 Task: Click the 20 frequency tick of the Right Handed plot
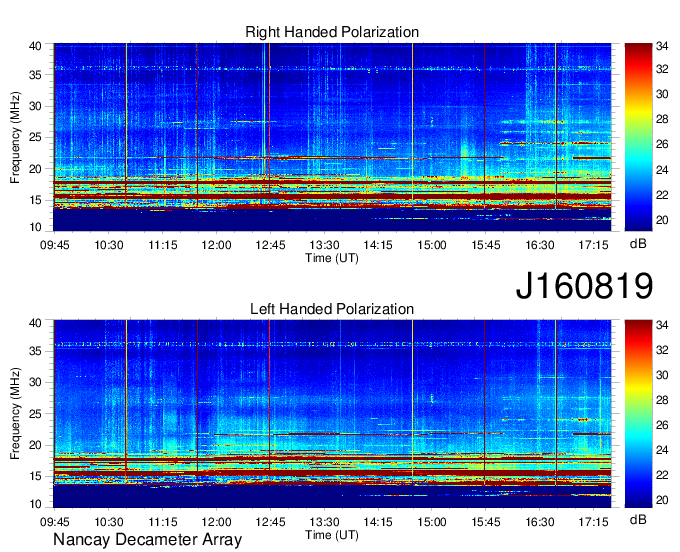[36, 169]
